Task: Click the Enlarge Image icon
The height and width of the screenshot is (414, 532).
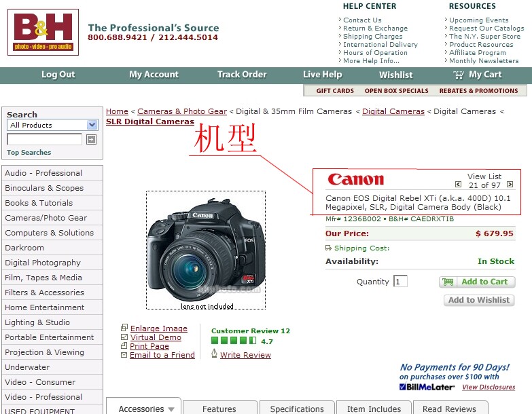Action: 124,328
